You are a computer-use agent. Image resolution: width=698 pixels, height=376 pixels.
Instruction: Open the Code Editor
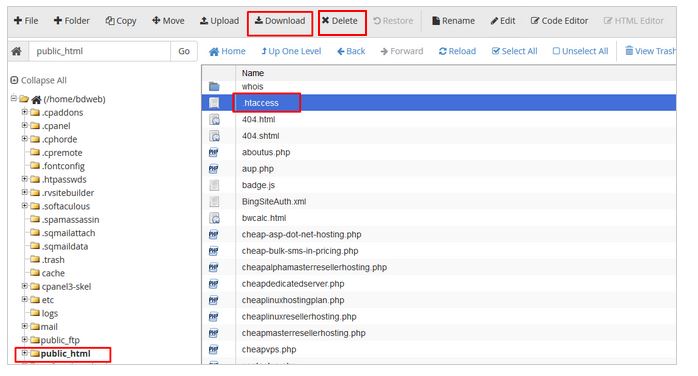coord(559,21)
